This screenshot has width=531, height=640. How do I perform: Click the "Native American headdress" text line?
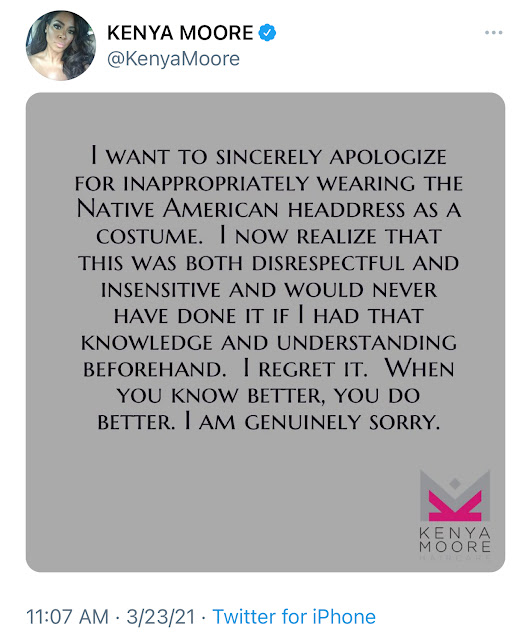pyautogui.click(x=269, y=209)
